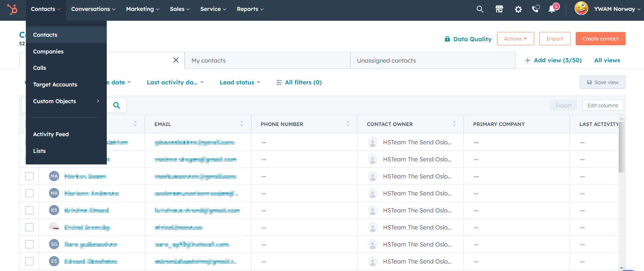Click the logo avatar above SG row
Image resolution: width=644 pixels, height=271 pixels.
[54, 227]
